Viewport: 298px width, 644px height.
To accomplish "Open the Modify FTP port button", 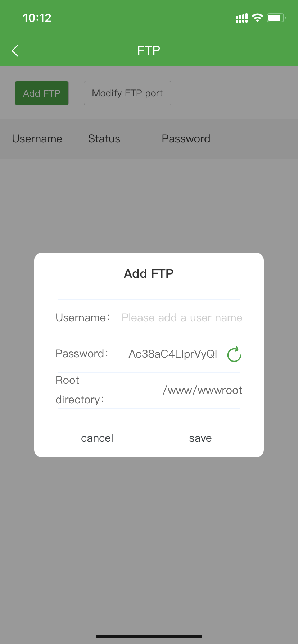I will 127,93.
